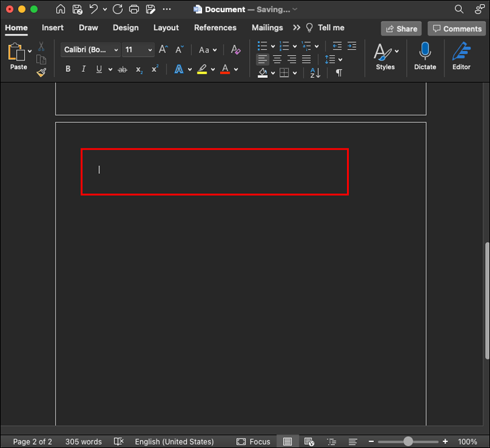Click the Sort A-Z icon
Image resolution: width=490 pixels, height=448 pixels.
(x=315, y=73)
